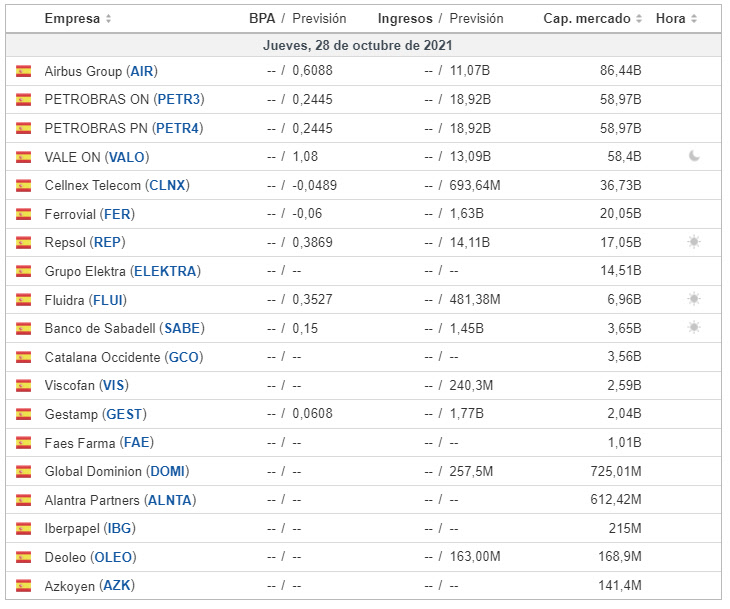Open the IBG ticker link
Viewport: 730px width, 609px height.
click(x=119, y=528)
